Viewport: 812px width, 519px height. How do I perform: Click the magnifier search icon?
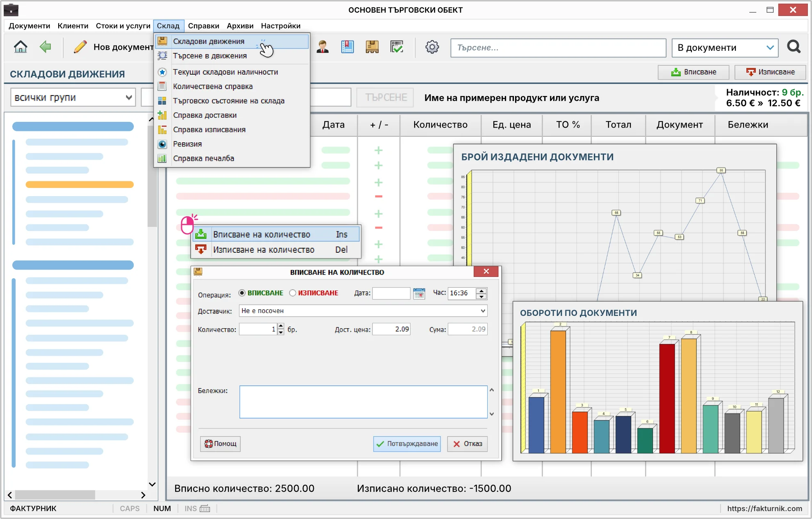click(x=794, y=47)
